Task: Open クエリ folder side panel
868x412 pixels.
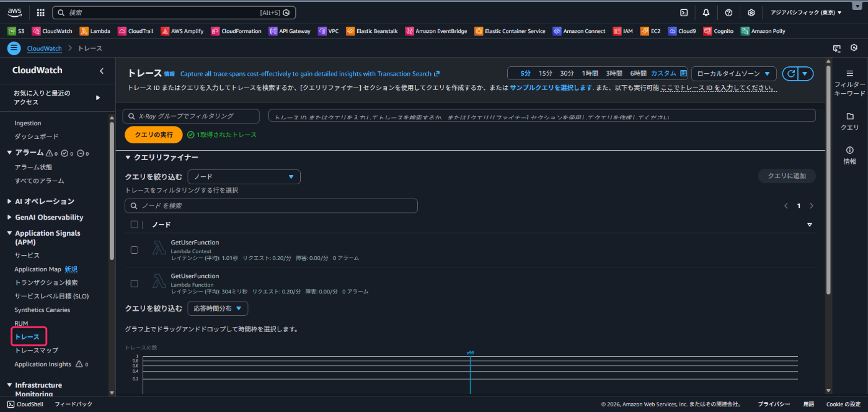Action: point(849,121)
